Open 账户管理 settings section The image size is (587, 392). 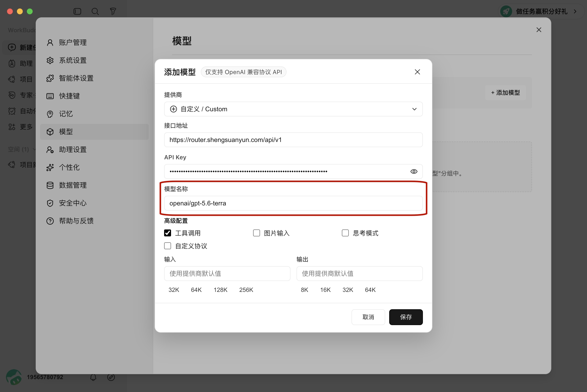pos(94,43)
